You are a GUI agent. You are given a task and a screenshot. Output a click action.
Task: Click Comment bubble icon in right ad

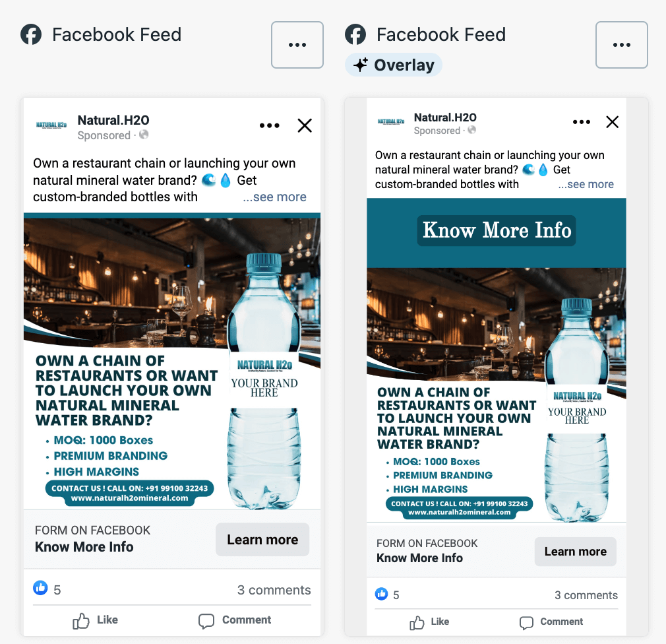point(526,623)
